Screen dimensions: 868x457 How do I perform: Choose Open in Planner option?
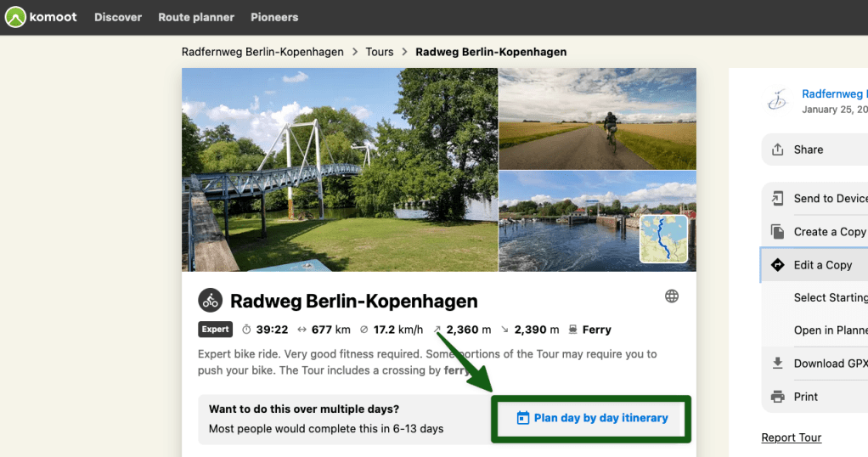coord(831,330)
